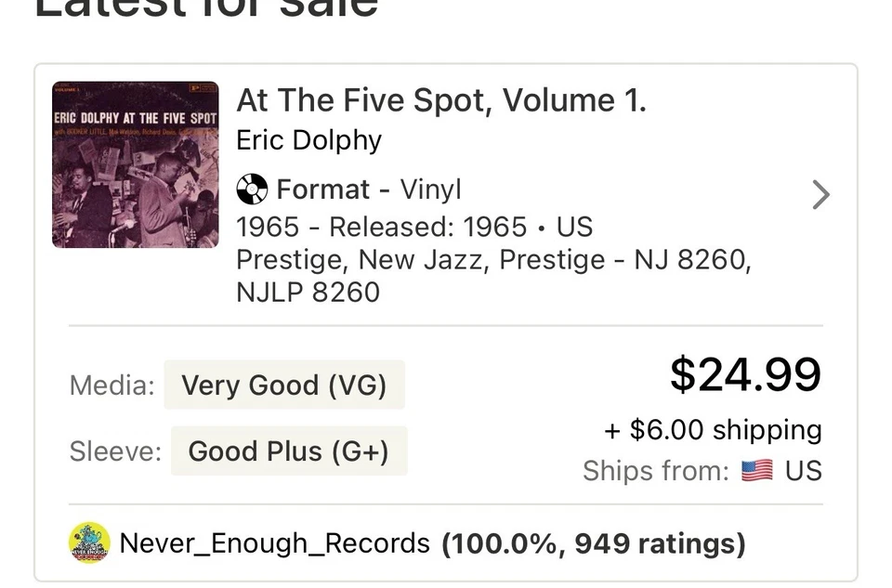Select the Good Plus (G+) sleeve condition

click(x=289, y=451)
